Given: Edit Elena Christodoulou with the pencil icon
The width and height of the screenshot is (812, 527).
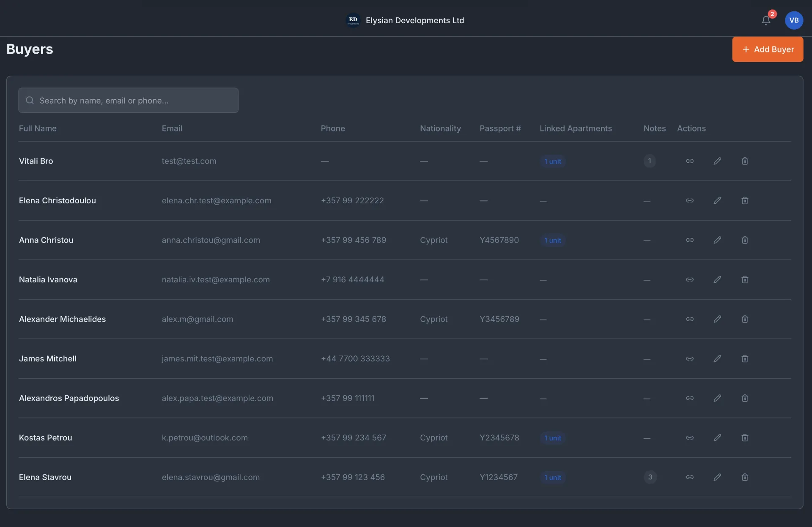Looking at the screenshot, I should click(717, 200).
